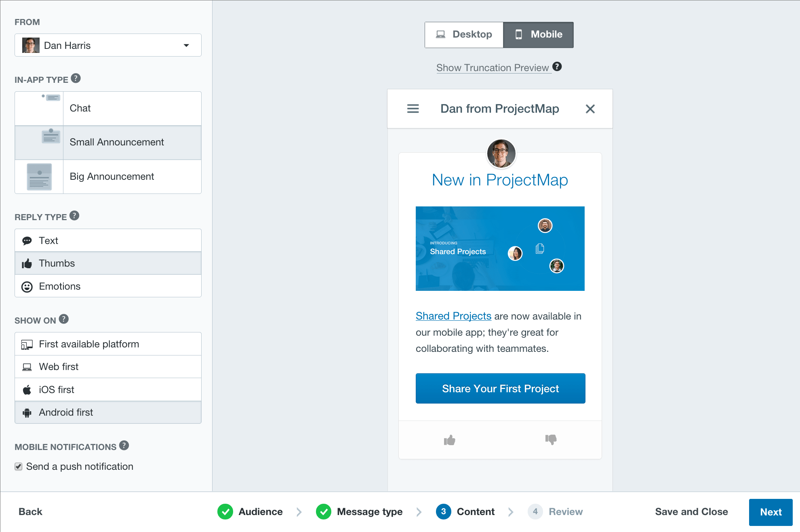
Task: Click the close X icon in message preview
Action: click(590, 109)
